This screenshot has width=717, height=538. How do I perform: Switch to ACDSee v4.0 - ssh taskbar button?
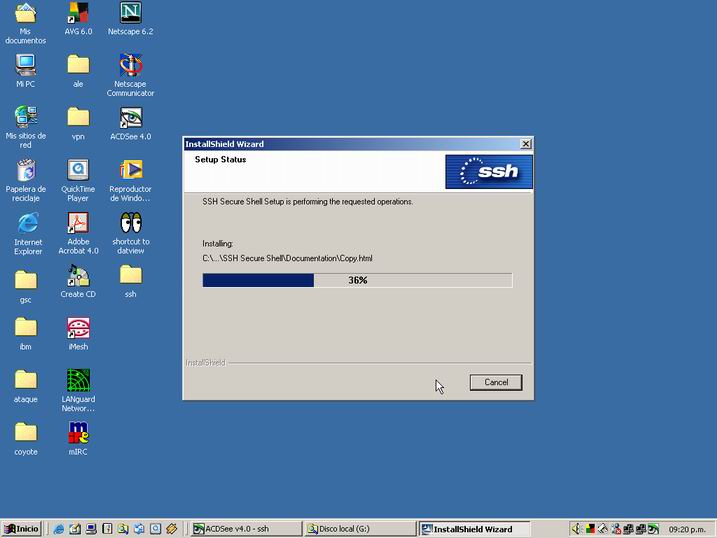(x=245, y=529)
